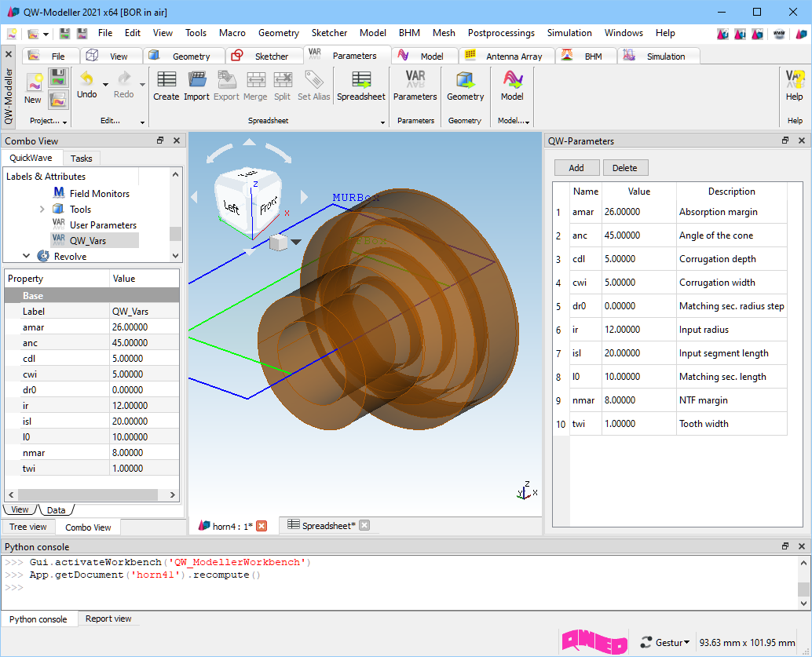Click the Python console vertical scrollbar thumb
Screen dimensions: 812x657
pos(803,589)
